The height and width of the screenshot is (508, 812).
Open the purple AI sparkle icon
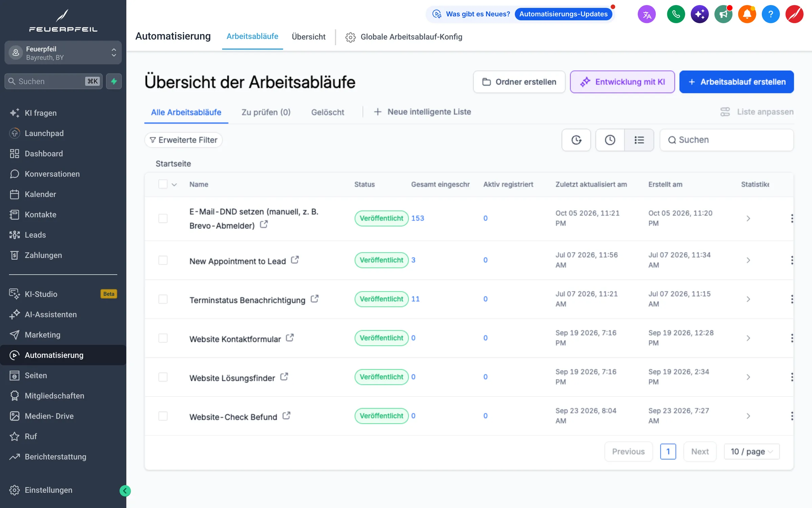(x=699, y=14)
